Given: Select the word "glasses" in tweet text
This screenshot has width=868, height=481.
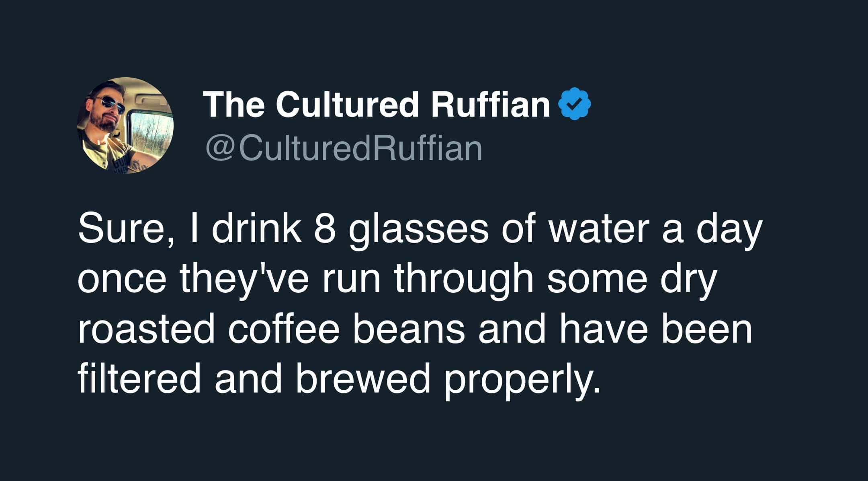Looking at the screenshot, I should [x=418, y=233].
